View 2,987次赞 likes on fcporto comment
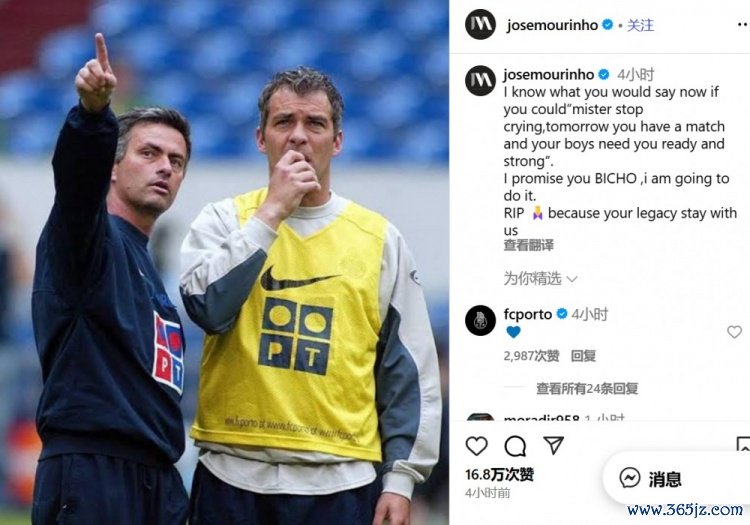The image size is (750, 525). coord(531,356)
